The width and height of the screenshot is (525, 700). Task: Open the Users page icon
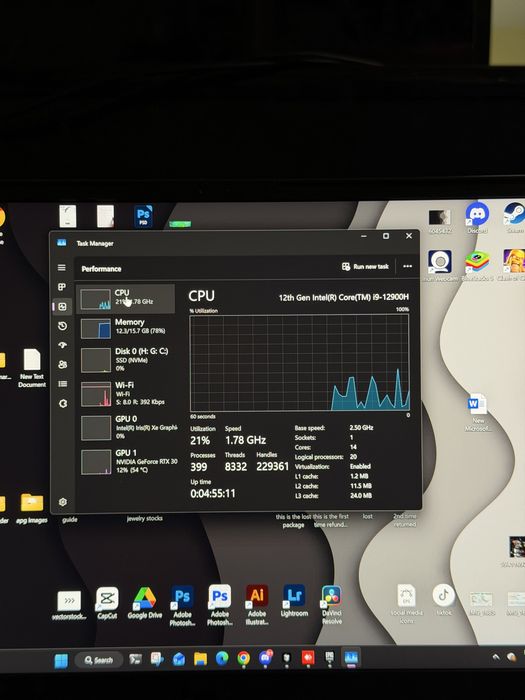(x=62, y=365)
